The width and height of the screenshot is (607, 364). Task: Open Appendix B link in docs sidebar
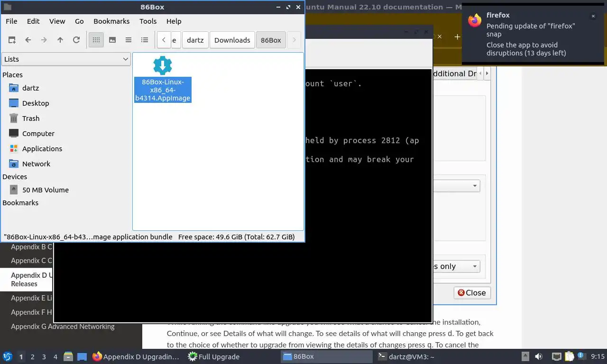[31, 246]
